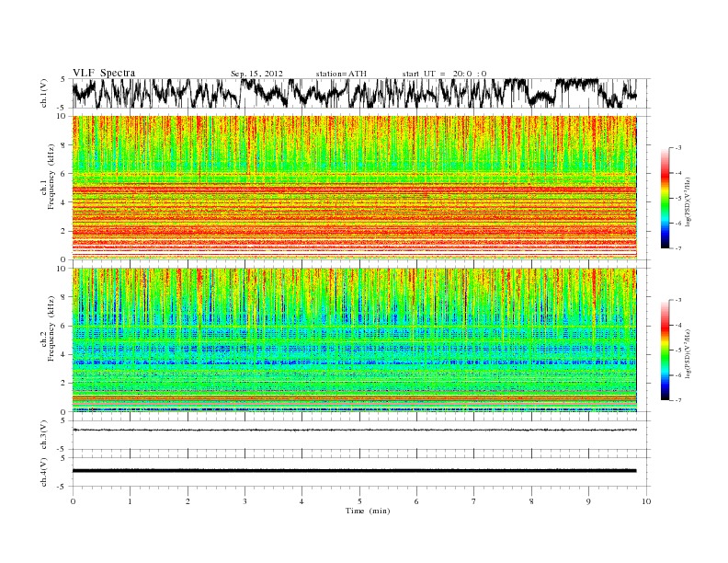Click time axis tick label "6"
Image resolution: width=728 pixels, height=563 pixels.
point(416,501)
